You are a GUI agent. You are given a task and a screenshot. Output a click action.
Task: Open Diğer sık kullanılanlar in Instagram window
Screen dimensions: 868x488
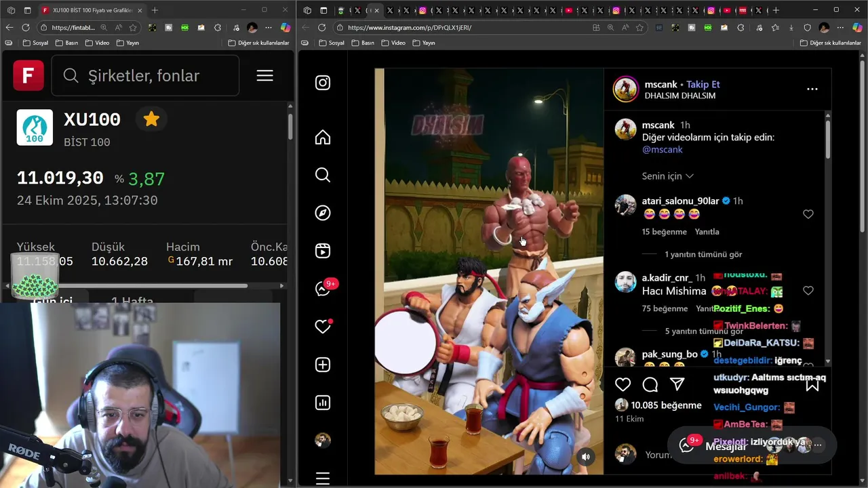[x=831, y=43]
